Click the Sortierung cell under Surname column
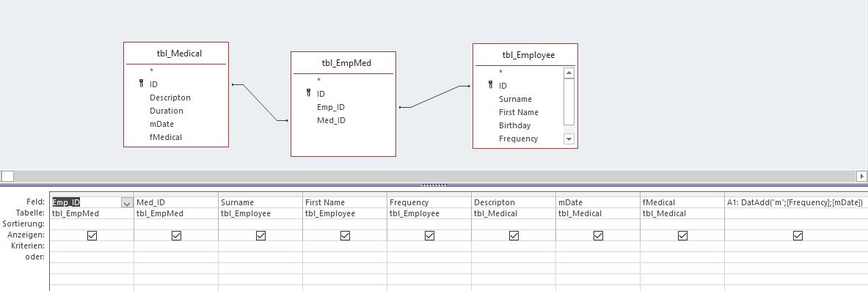The height and width of the screenshot is (291, 868). tap(260, 224)
